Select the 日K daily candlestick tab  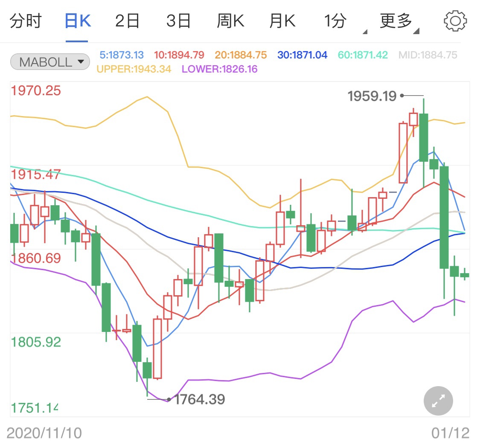(x=77, y=21)
